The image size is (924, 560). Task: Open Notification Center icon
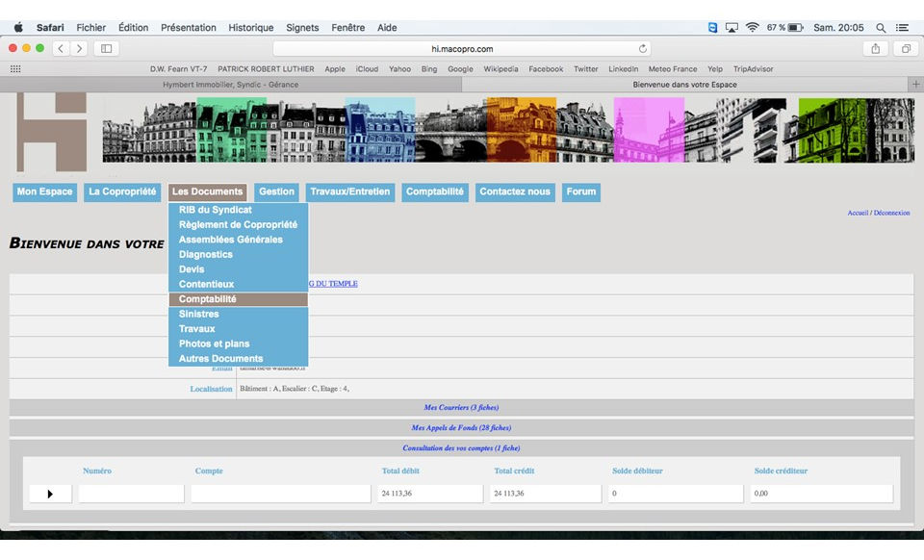(902, 28)
